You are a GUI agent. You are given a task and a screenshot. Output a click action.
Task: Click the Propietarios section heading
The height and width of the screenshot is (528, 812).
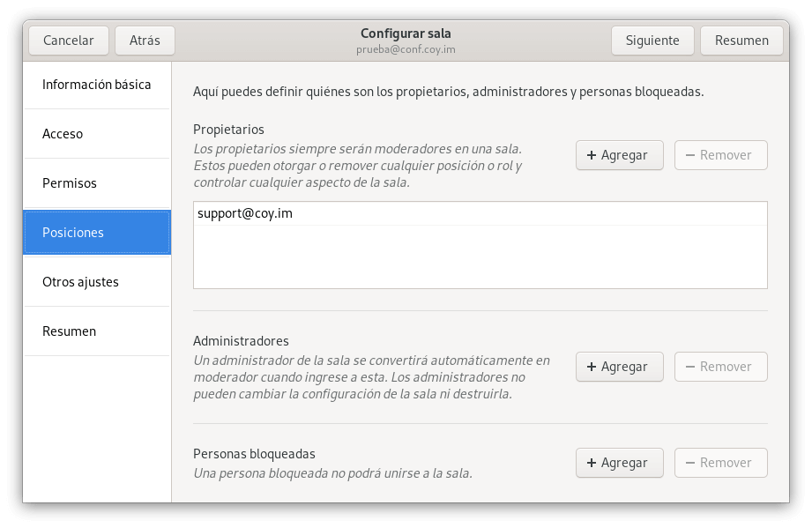[228, 130]
